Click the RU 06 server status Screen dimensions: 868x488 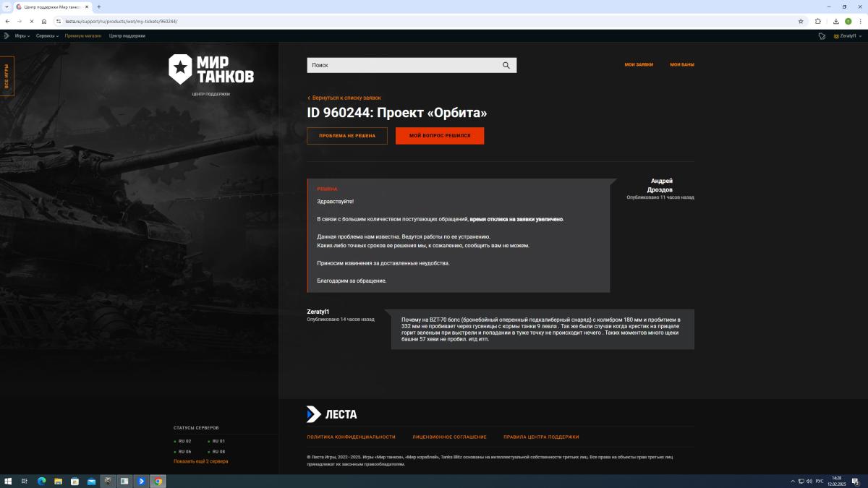183,451
